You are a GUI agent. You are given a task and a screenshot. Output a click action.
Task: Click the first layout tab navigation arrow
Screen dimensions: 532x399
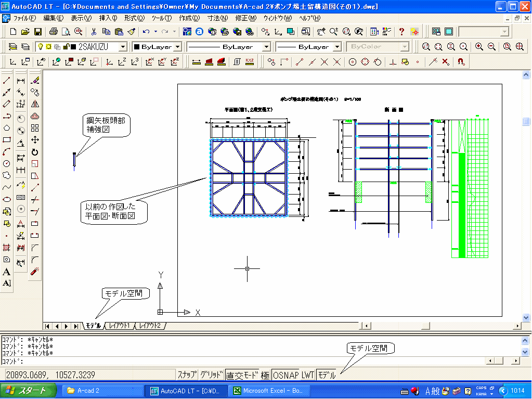point(47,326)
